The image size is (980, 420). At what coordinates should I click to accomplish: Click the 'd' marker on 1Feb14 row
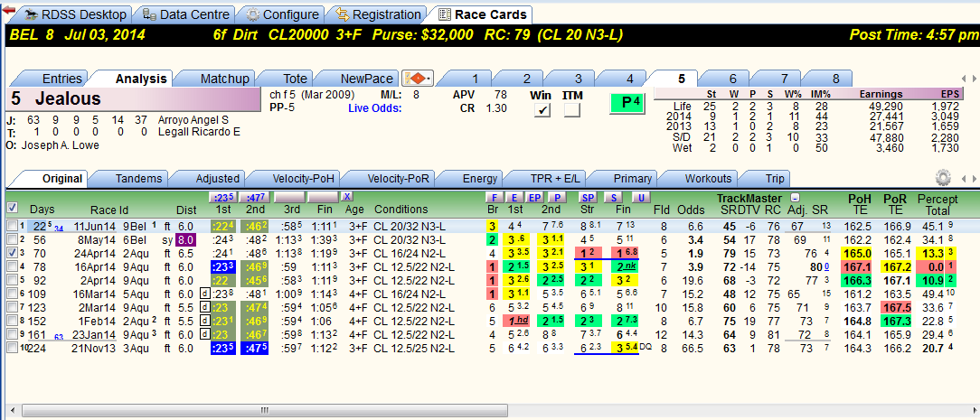[203, 320]
